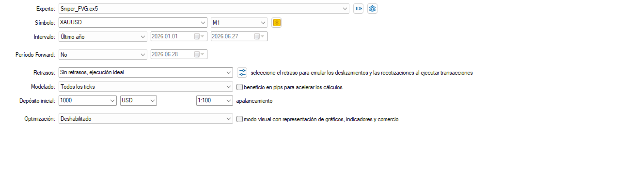The height and width of the screenshot is (191, 644).
Task: Open dropdown arrow of end date 2026.06.27
Action: pyautogui.click(x=263, y=36)
